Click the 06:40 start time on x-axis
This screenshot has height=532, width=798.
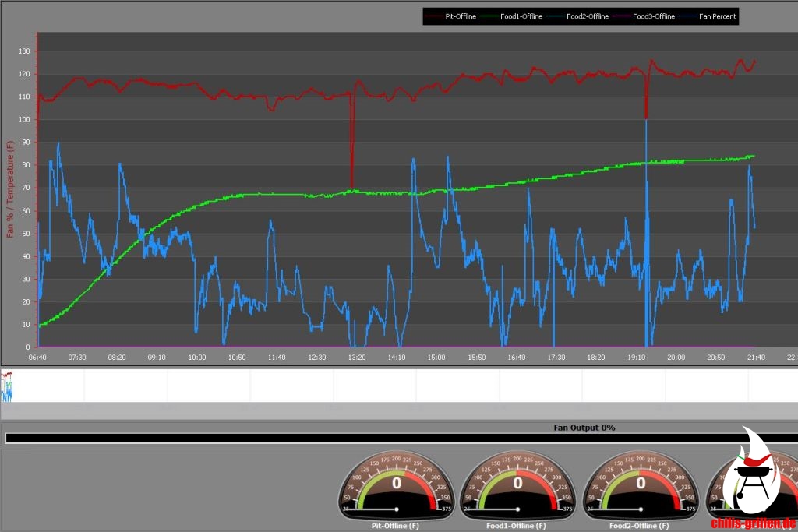coord(37,358)
